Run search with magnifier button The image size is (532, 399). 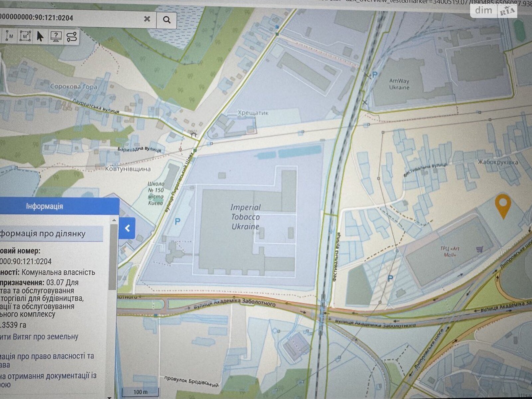[167, 20]
